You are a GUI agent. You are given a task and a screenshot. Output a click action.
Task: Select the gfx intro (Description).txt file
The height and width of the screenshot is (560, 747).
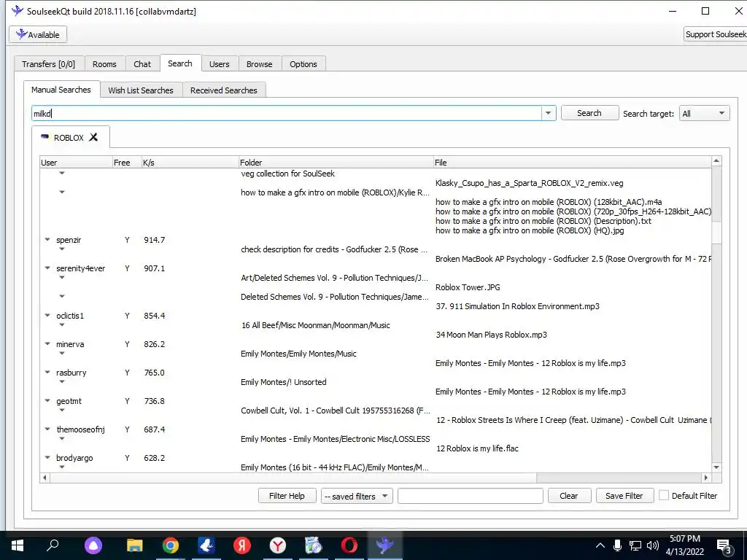tap(543, 221)
